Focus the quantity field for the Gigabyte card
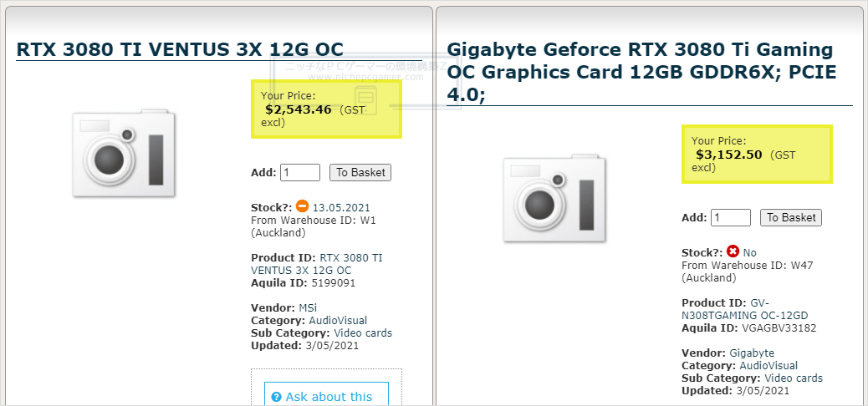The width and height of the screenshot is (868, 406). tap(731, 217)
